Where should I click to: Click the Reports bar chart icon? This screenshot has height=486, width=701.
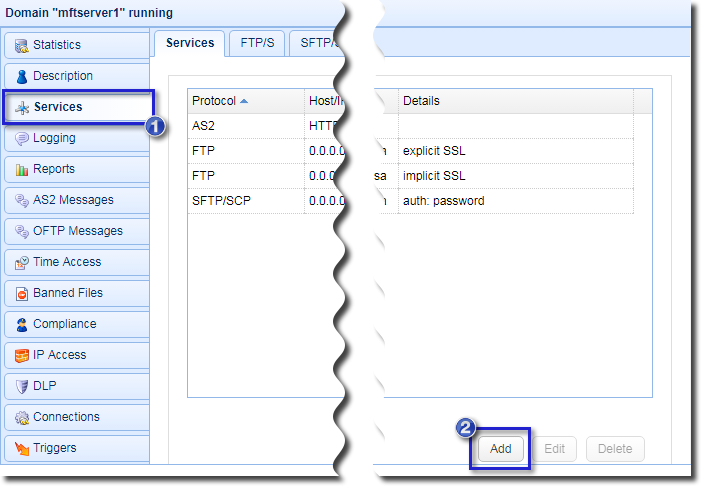point(21,169)
